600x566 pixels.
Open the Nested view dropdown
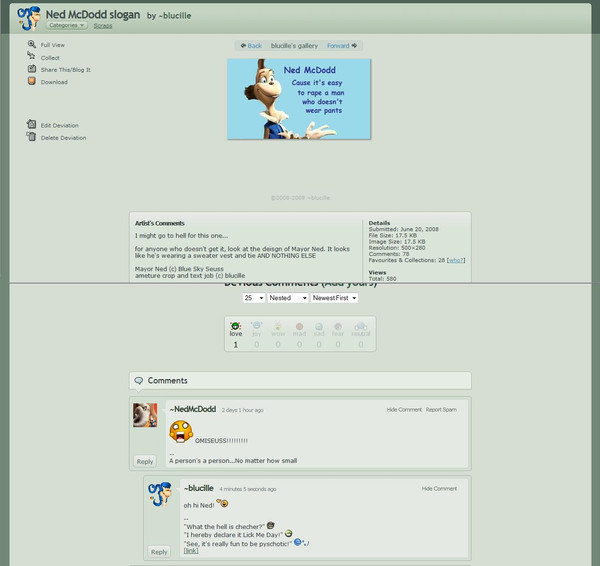point(288,298)
